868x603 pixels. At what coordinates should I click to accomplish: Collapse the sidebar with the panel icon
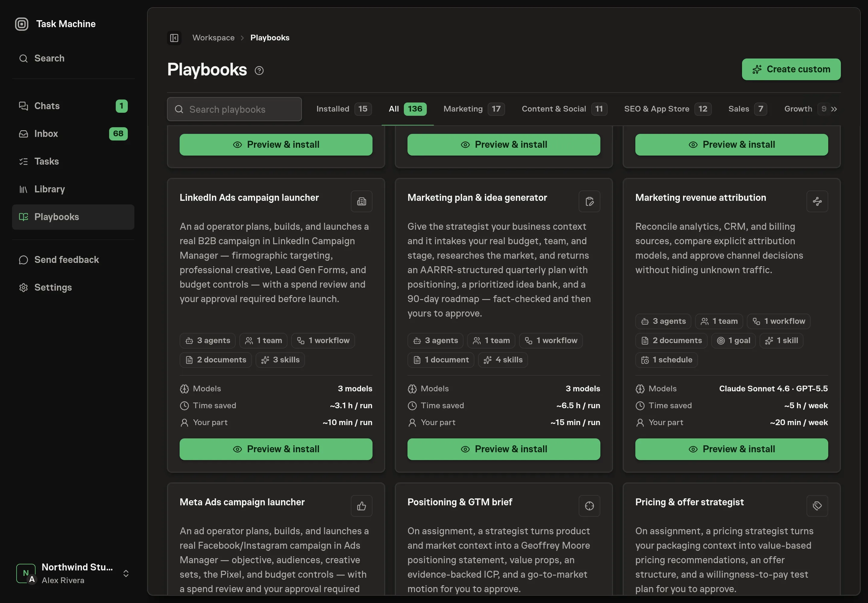click(174, 38)
